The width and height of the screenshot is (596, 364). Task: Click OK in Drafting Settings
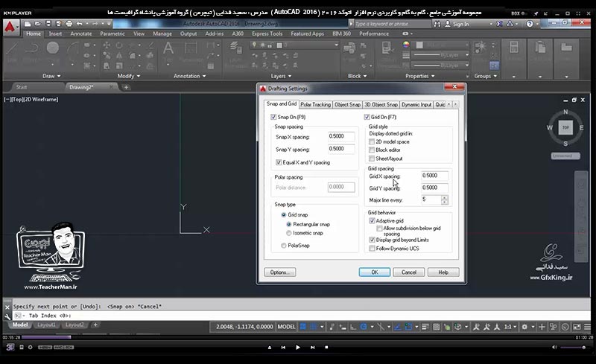(x=375, y=272)
